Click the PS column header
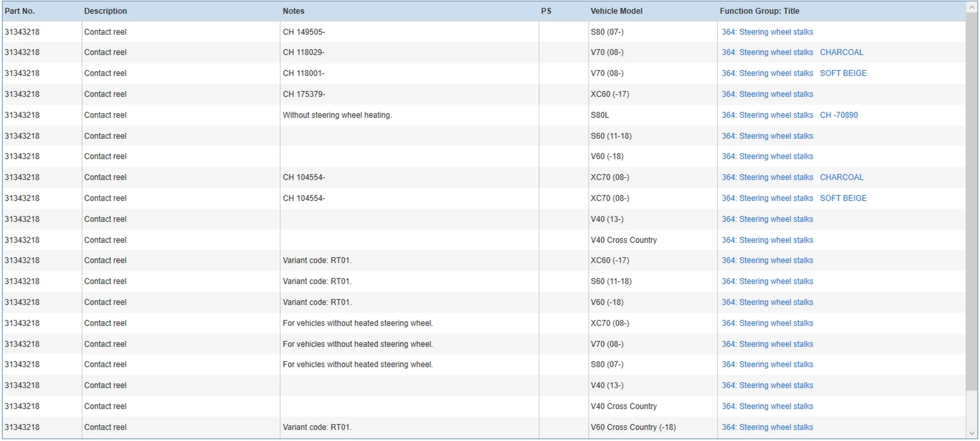 point(546,11)
